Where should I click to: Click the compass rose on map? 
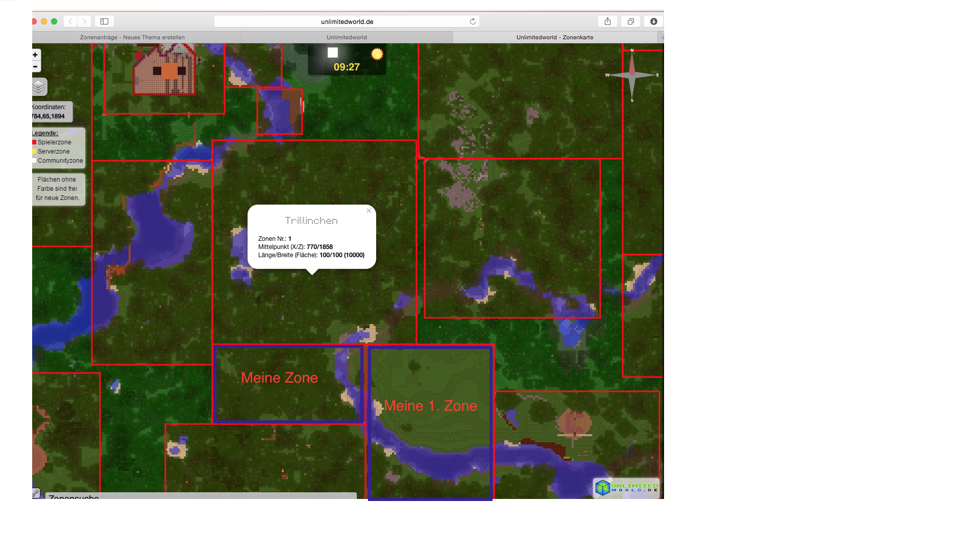tap(632, 75)
